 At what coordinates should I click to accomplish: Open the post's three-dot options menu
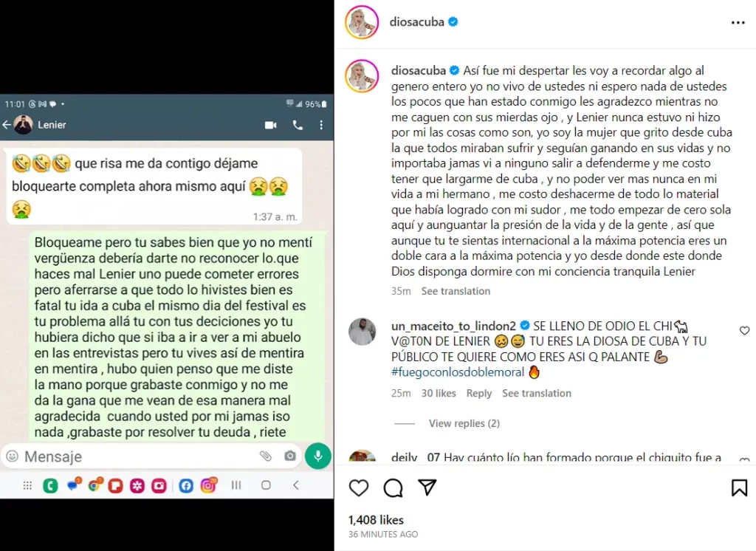738,23
